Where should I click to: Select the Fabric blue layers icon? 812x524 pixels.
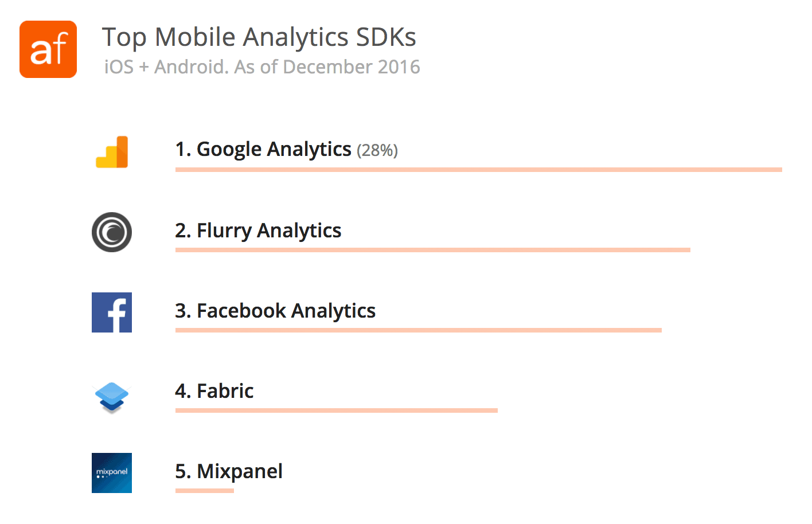[x=112, y=397]
